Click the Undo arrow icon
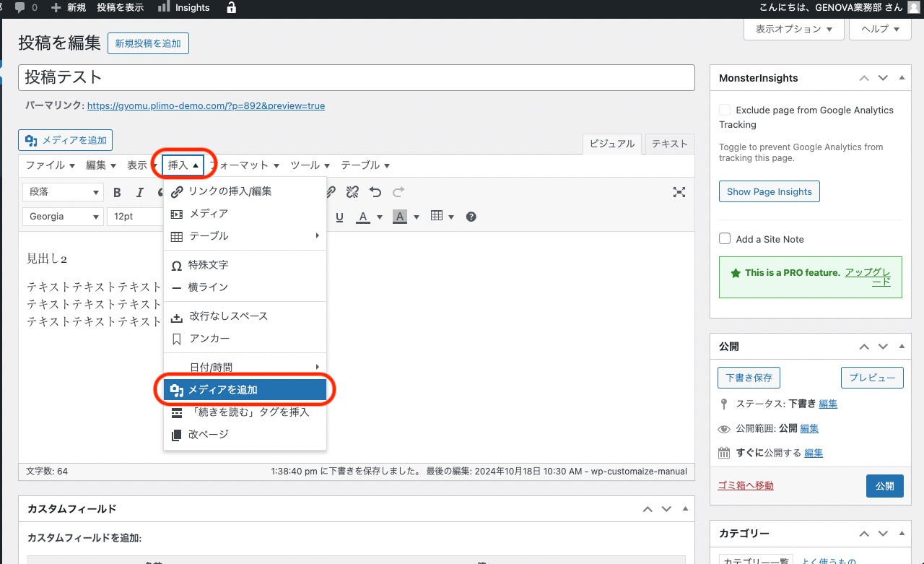924x564 pixels. [375, 192]
